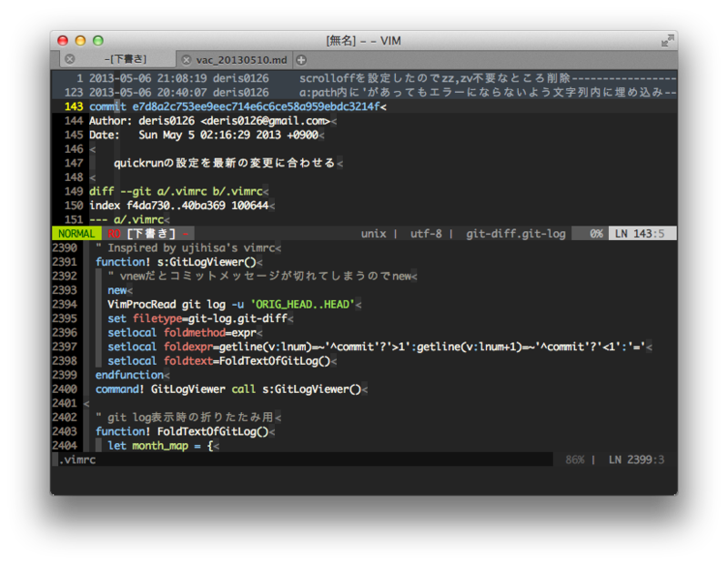Close the vac_20130510.md tab with its X icon
Image resolution: width=728 pixels, height=565 pixels.
[x=187, y=60]
